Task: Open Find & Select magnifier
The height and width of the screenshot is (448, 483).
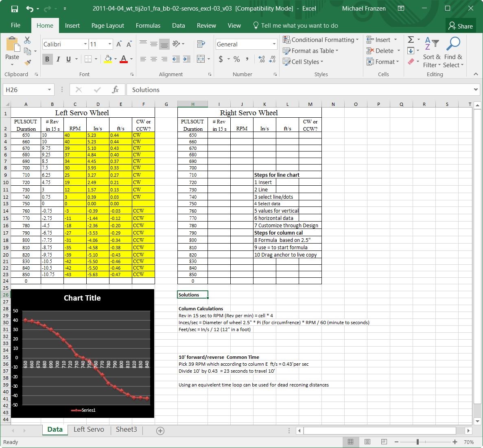Action: (453, 52)
